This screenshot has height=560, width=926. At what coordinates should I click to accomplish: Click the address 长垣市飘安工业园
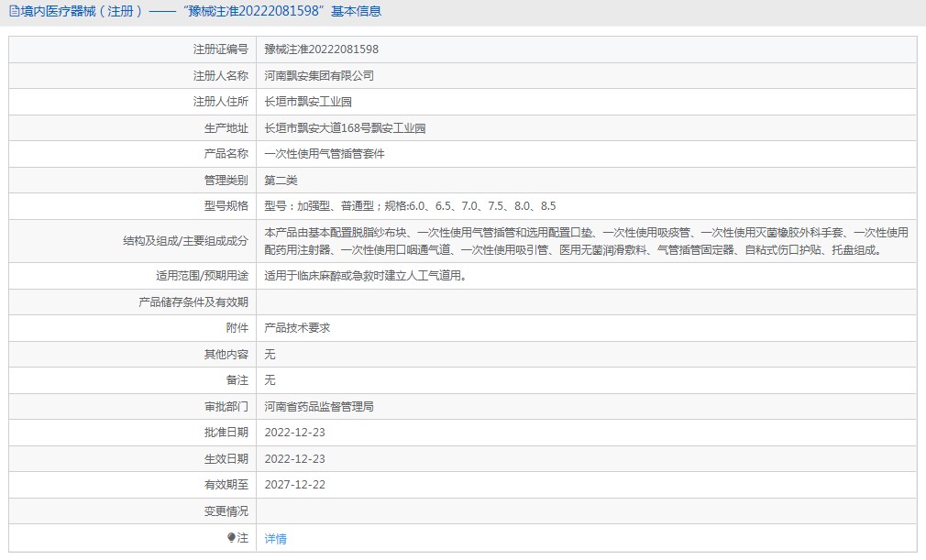tap(308, 102)
